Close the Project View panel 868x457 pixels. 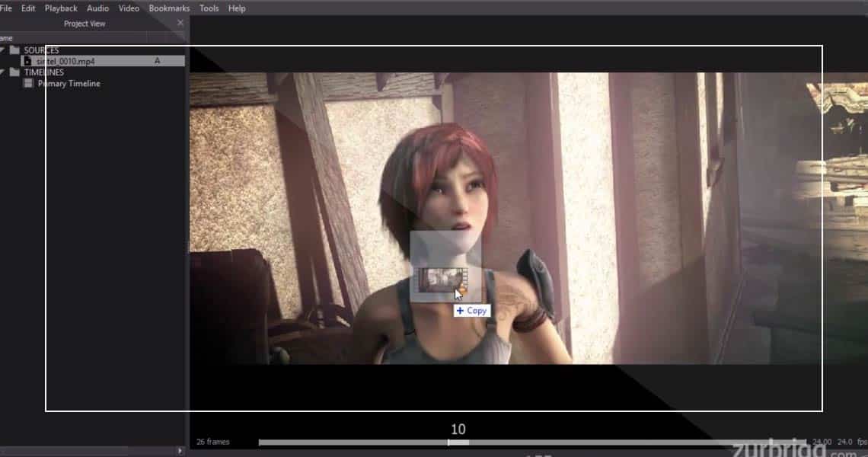(180, 23)
